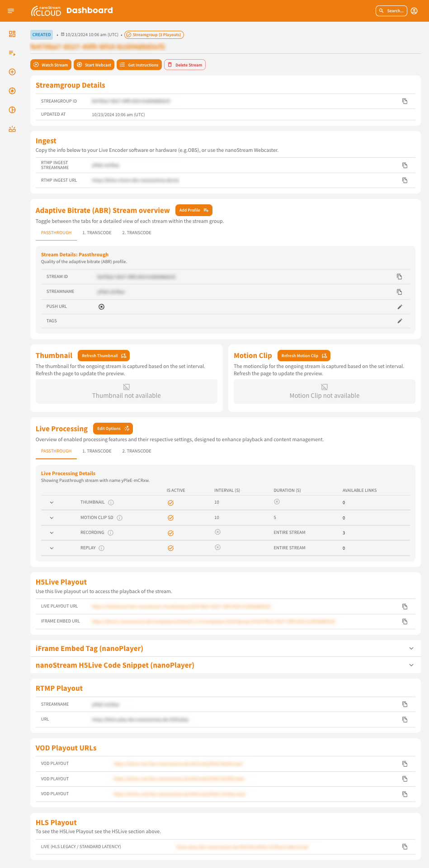Click the nanoStream Cloud logo
Viewport: 429px width, 868px height.
(46, 11)
